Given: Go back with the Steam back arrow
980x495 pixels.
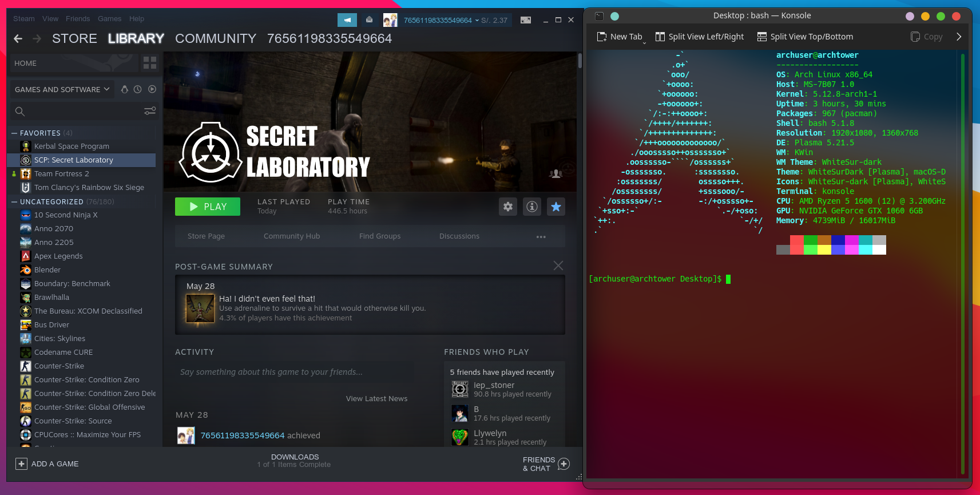Looking at the screenshot, I should 18,38.
